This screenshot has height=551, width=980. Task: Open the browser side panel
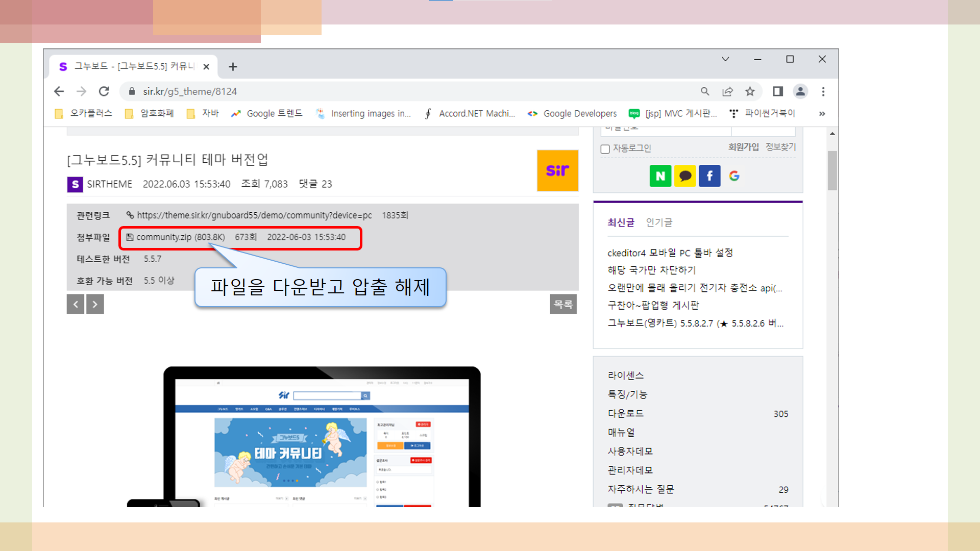[x=777, y=91]
